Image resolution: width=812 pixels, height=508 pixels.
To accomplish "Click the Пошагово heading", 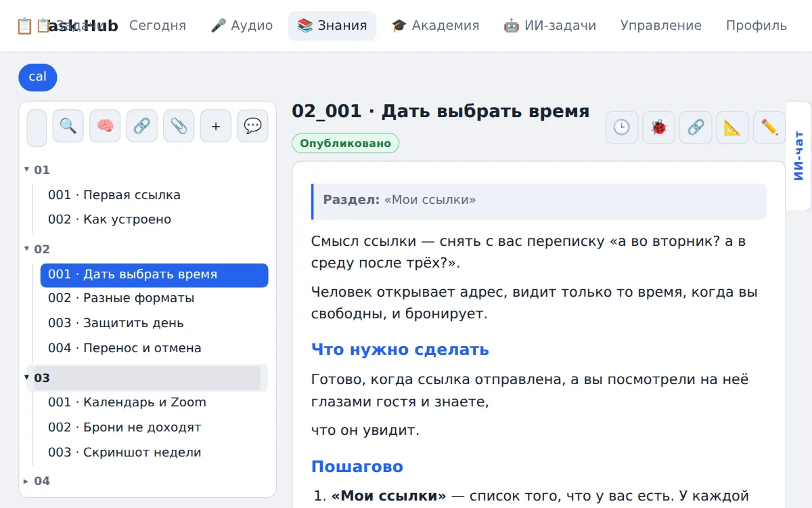I will (x=357, y=467).
